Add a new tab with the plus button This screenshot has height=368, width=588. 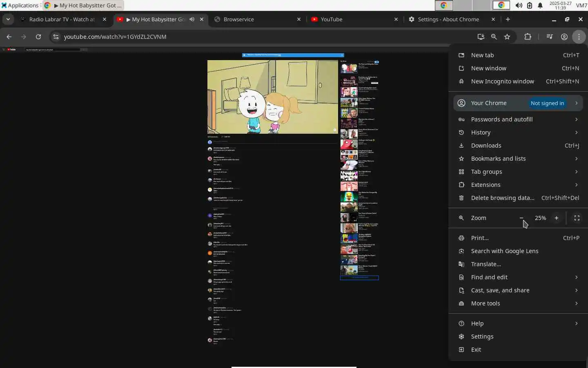coord(508,19)
